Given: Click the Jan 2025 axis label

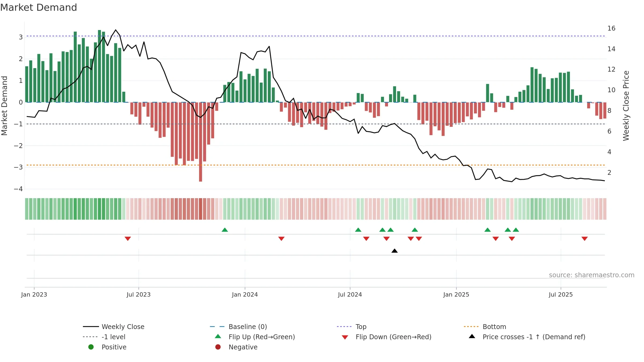Looking at the screenshot, I should coord(456,295).
